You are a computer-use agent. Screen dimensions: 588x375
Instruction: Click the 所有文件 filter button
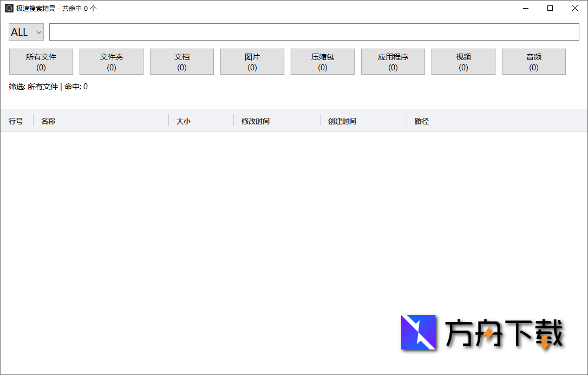click(x=41, y=61)
